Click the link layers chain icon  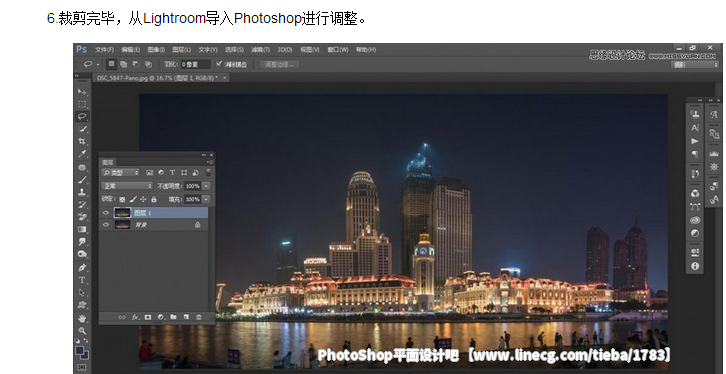coord(122,317)
